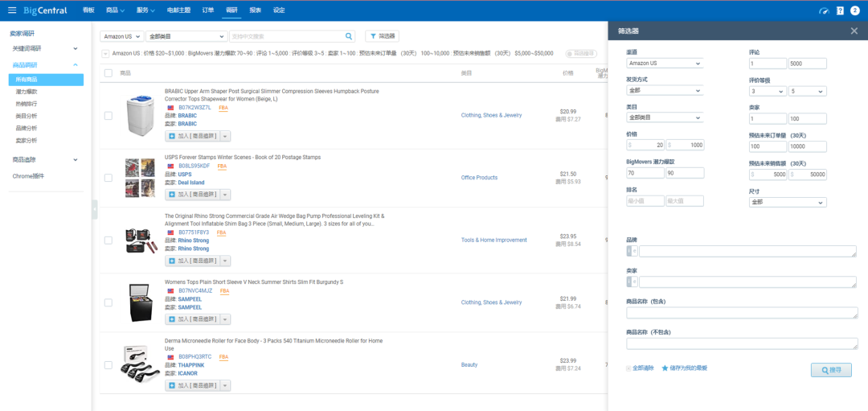868x411 pixels.
Task: Click FBA badge on the BRABIC product
Action: click(223, 108)
